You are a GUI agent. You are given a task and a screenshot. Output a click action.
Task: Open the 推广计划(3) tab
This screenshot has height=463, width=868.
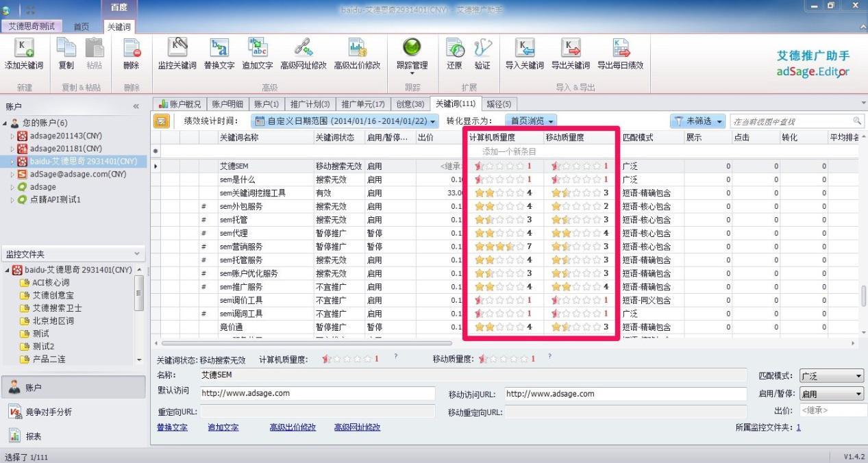point(310,104)
